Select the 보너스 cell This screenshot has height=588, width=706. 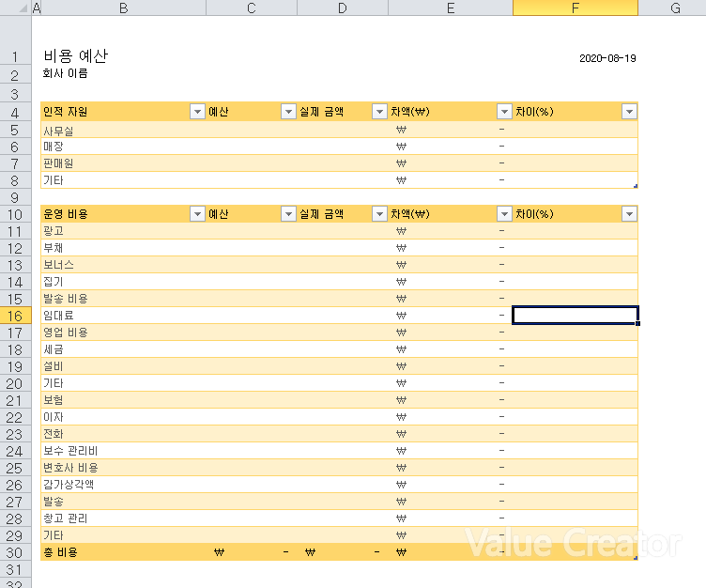pyautogui.click(x=123, y=265)
